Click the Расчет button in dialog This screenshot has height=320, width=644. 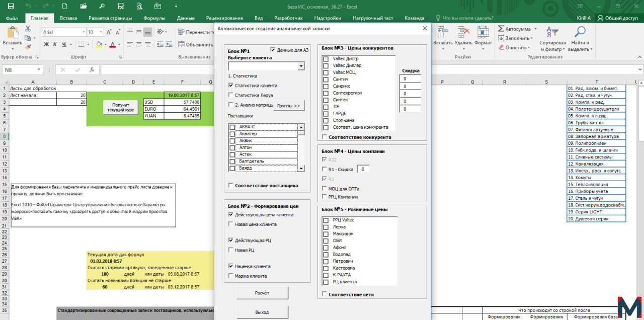(262, 293)
